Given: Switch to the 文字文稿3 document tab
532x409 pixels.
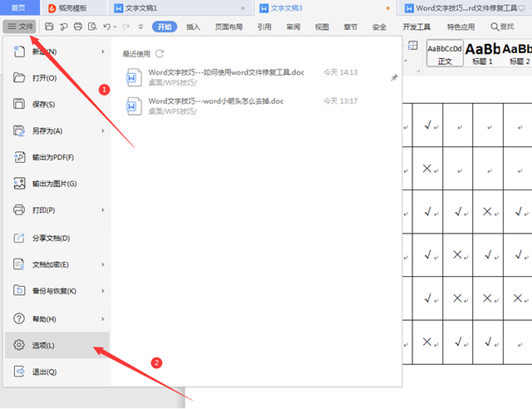Looking at the screenshot, I should 325,7.
